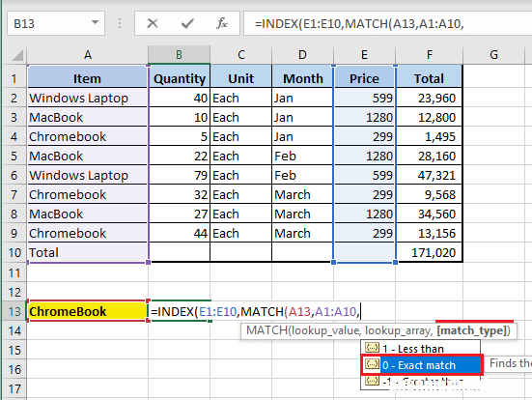This screenshot has height=400, width=532.
Task: Confirm the formula with the checkmark icon
Action: pyautogui.click(x=187, y=23)
